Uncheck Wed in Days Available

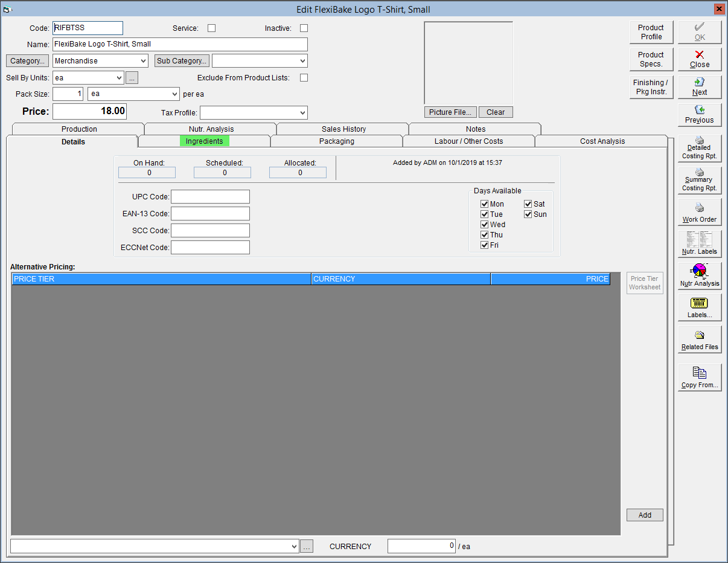(x=484, y=225)
